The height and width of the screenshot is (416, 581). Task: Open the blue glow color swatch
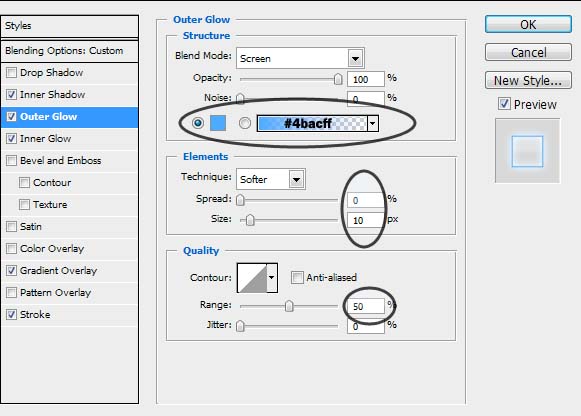(x=218, y=123)
